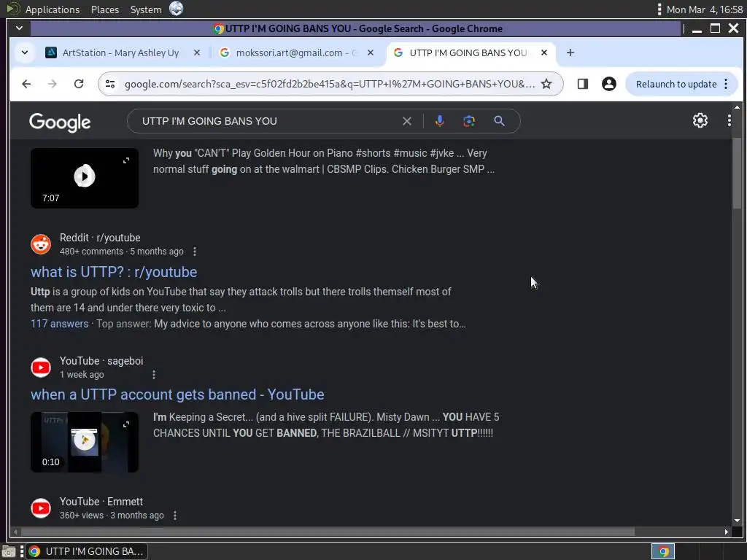Submit search with the magnifier icon
Screen dimensions: 747x560
tap(499, 121)
